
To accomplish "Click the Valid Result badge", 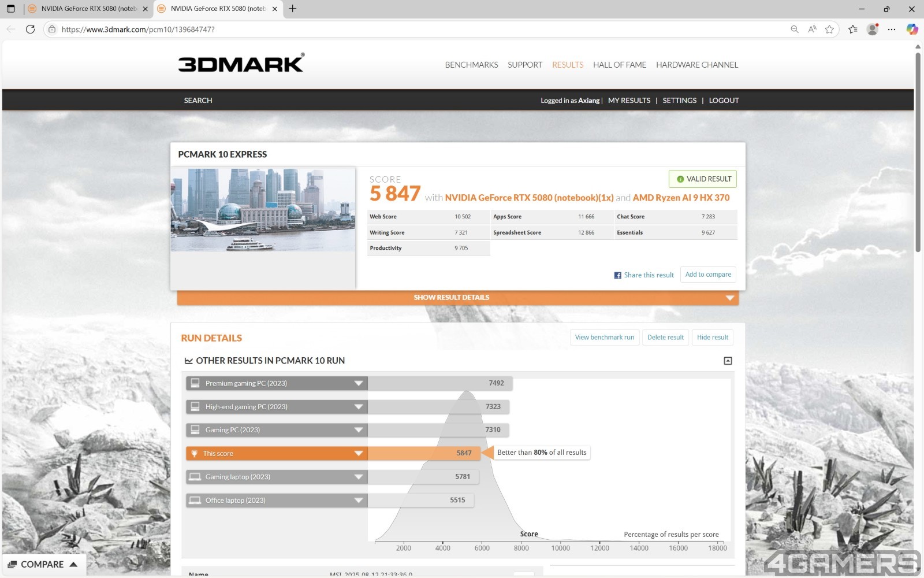I will click(702, 179).
